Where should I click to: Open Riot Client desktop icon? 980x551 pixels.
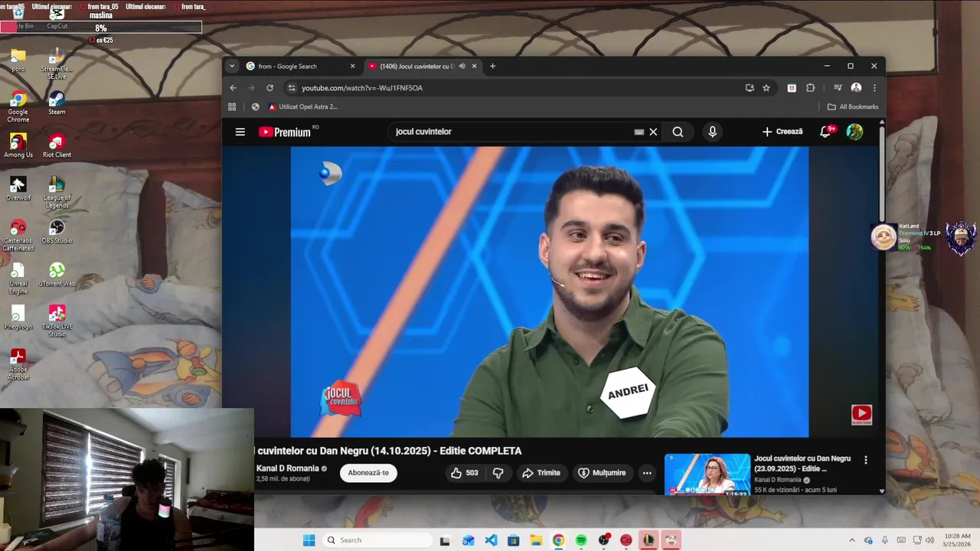(57, 146)
